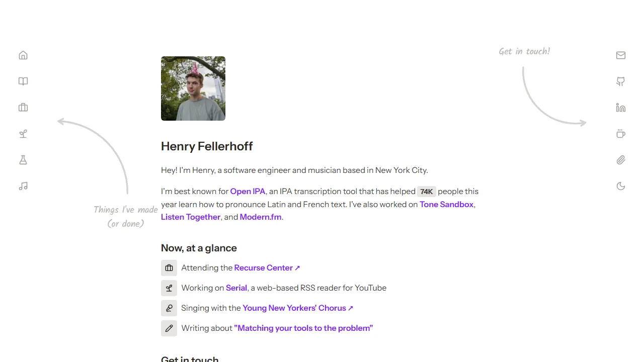This screenshot has height=362, width=644.
Task: Open the email envelope icon on the right
Action: 620,55
